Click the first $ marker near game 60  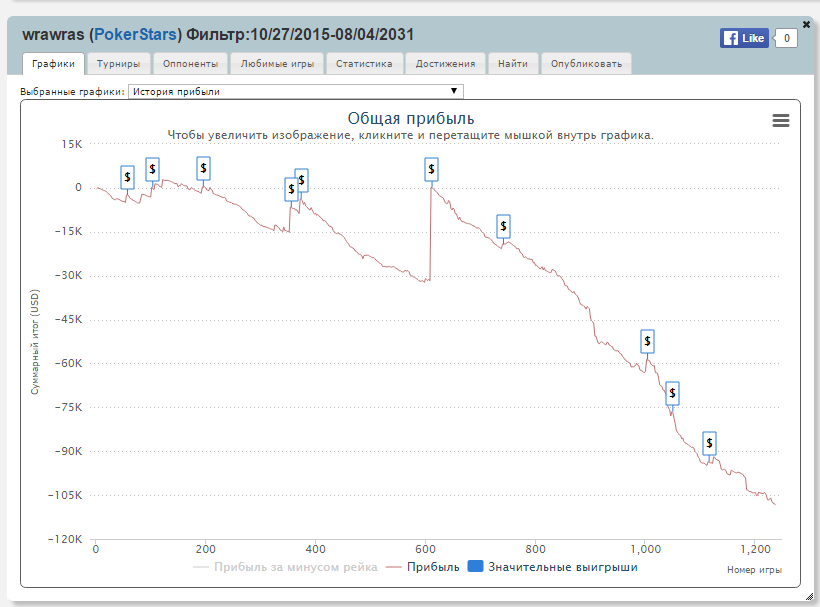[x=127, y=178]
